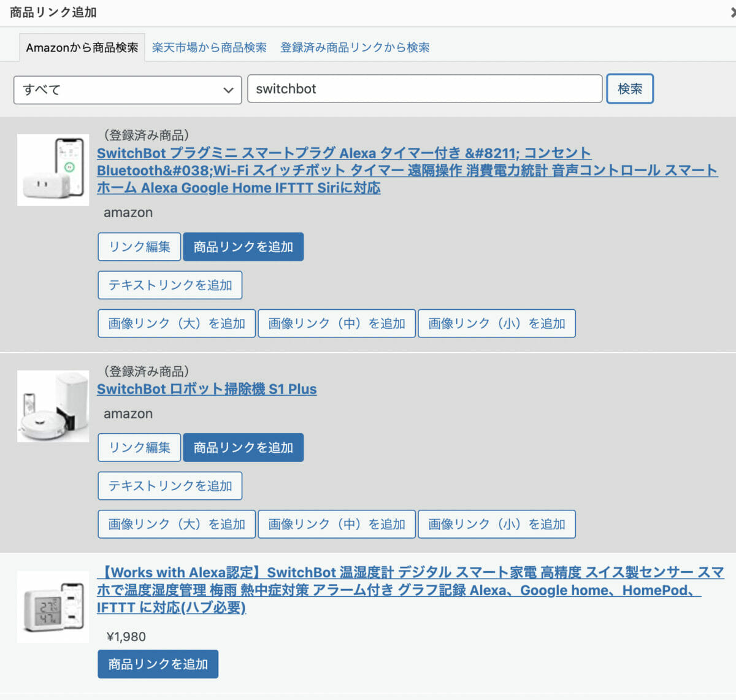The height and width of the screenshot is (700, 736).
Task: Click テキストリンクを追加 for SwitchBot プラグミニ
Action: (x=170, y=285)
